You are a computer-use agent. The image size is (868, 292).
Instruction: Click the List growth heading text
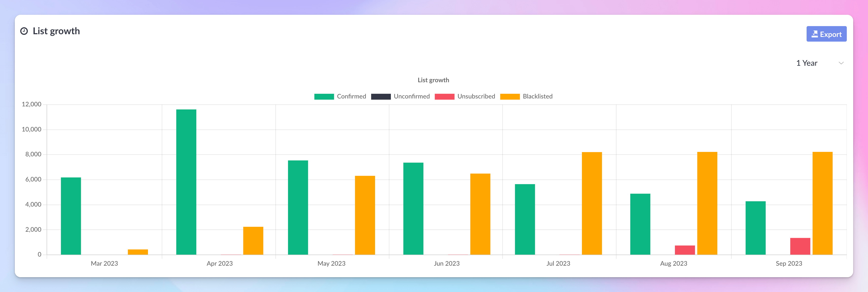click(56, 31)
